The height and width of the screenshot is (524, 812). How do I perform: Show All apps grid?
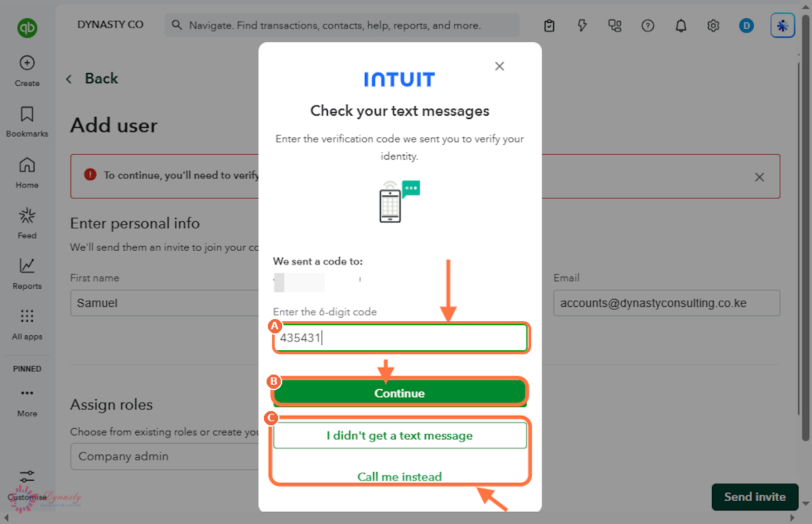[x=27, y=325]
